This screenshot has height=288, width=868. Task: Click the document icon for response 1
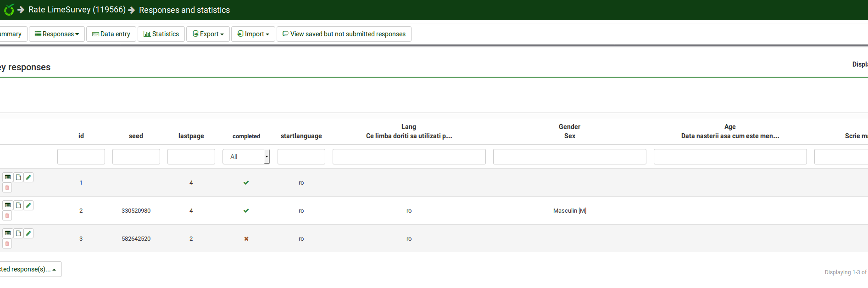coord(18,177)
